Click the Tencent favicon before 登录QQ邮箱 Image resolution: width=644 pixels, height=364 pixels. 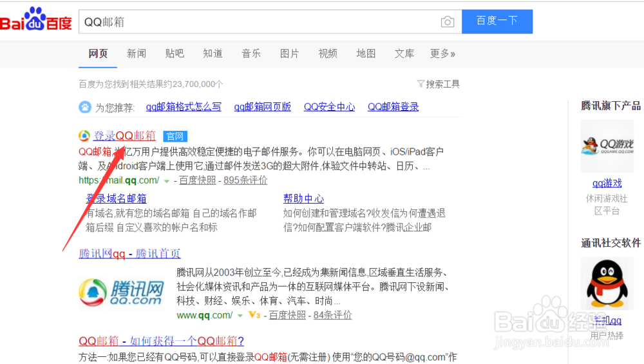pyautogui.click(x=84, y=135)
